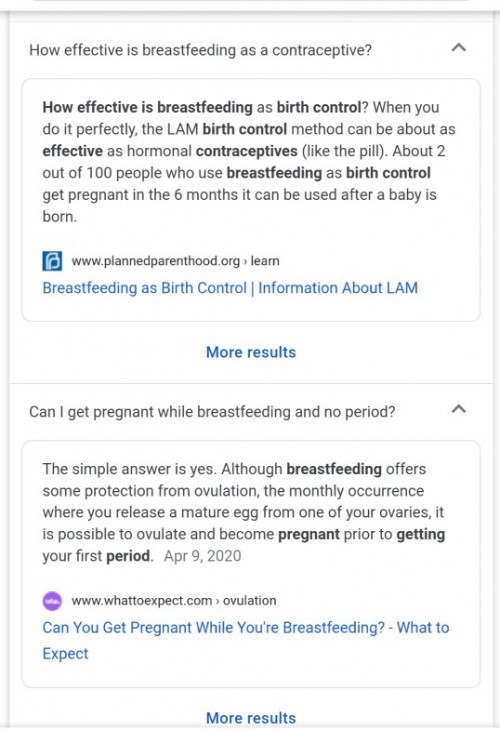The image size is (500, 730).
Task: Click the LAM birth control answer paragraph
Action: 249,162
